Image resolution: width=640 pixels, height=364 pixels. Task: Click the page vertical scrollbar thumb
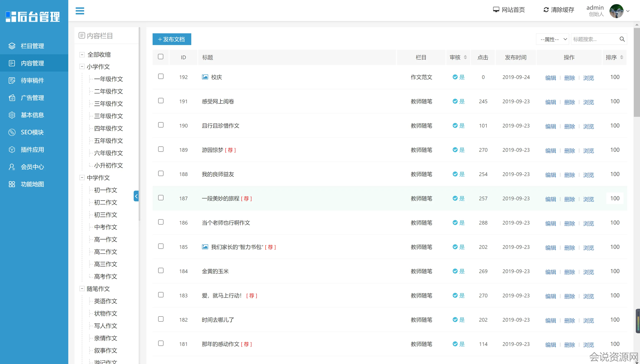(637, 73)
